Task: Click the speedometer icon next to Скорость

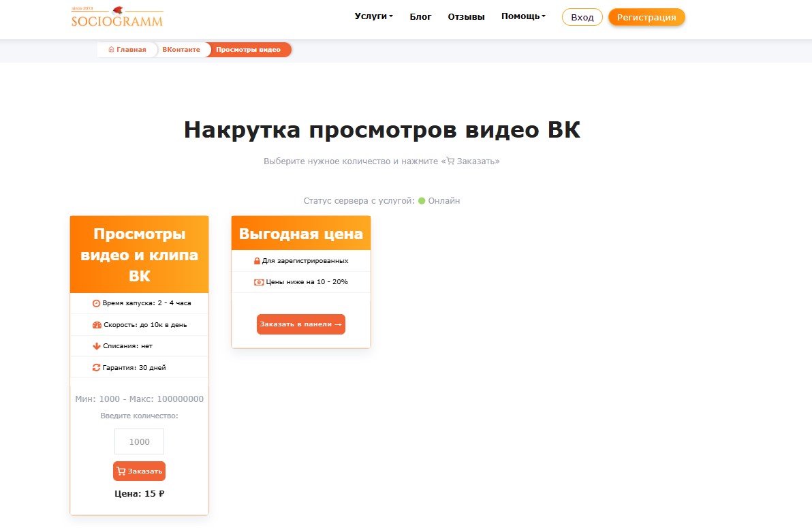Action: [x=97, y=325]
